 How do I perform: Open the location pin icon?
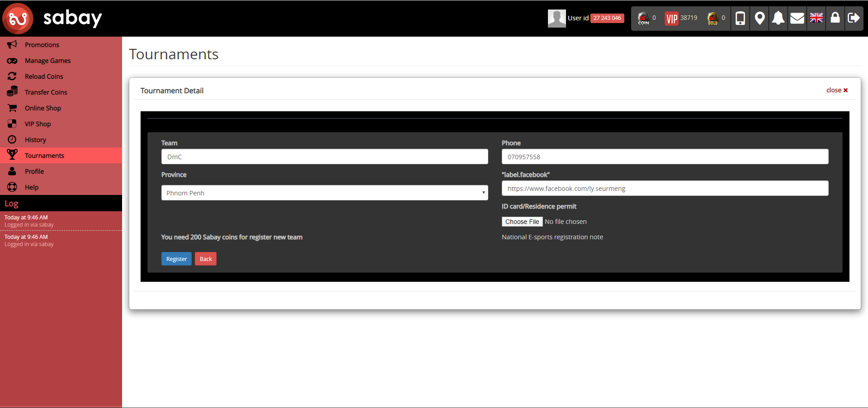759,18
